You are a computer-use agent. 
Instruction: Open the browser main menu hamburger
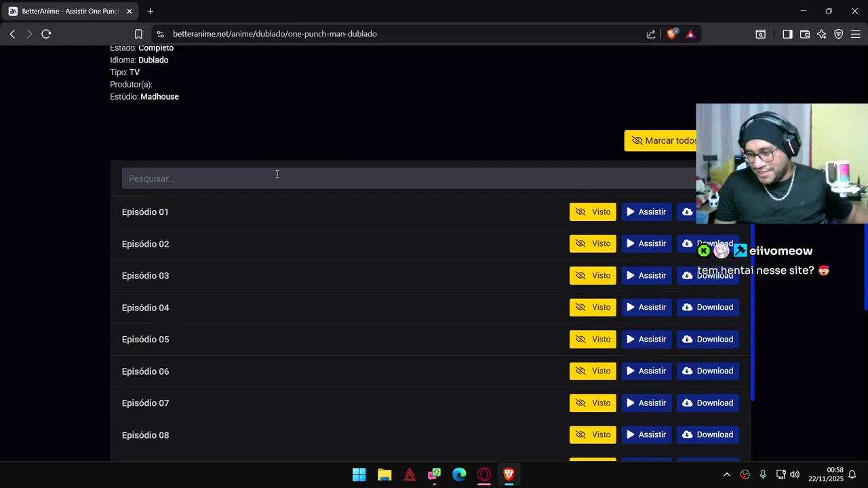856,34
